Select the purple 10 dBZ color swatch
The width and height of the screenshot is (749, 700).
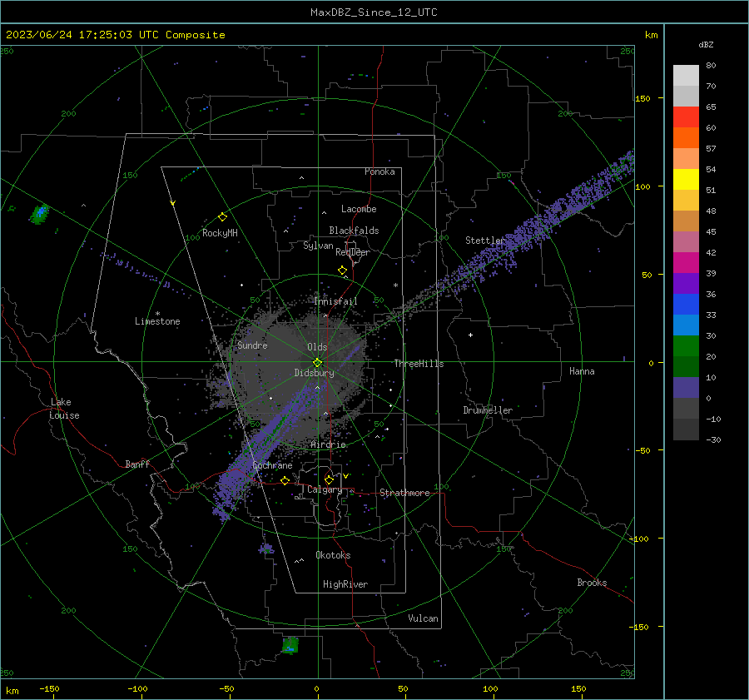[686, 388]
